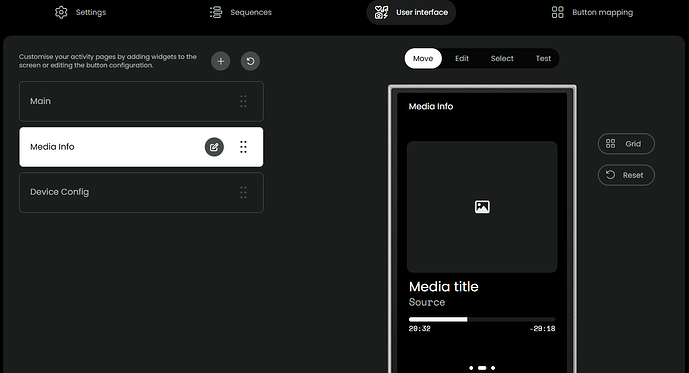This screenshot has width=689, height=373.
Task: Click the drag handle on Media Info row
Action: tap(243, 147)
